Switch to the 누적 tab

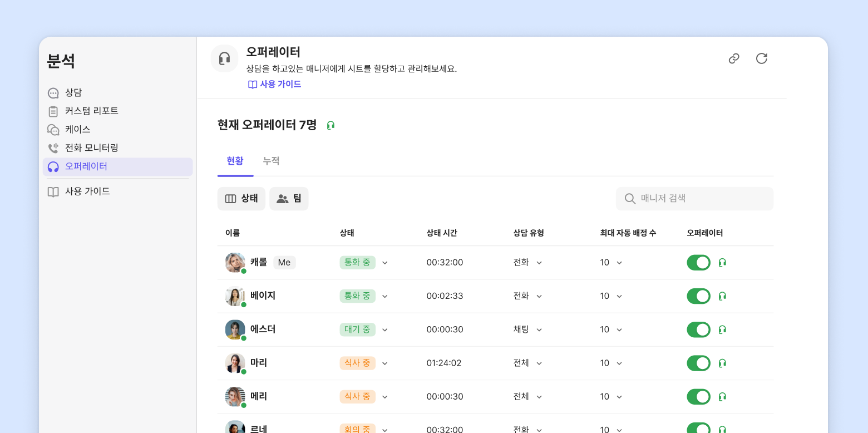271,161
